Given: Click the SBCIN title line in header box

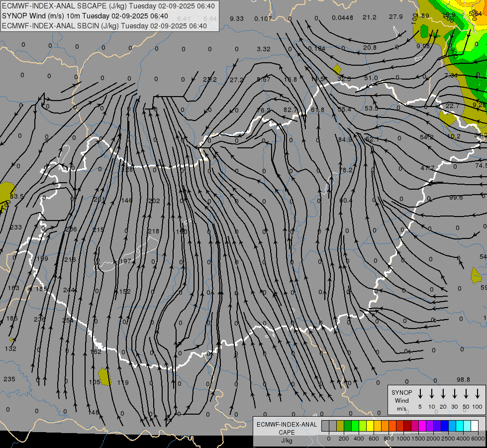Looking at the screenshot, I should (104, 26).
